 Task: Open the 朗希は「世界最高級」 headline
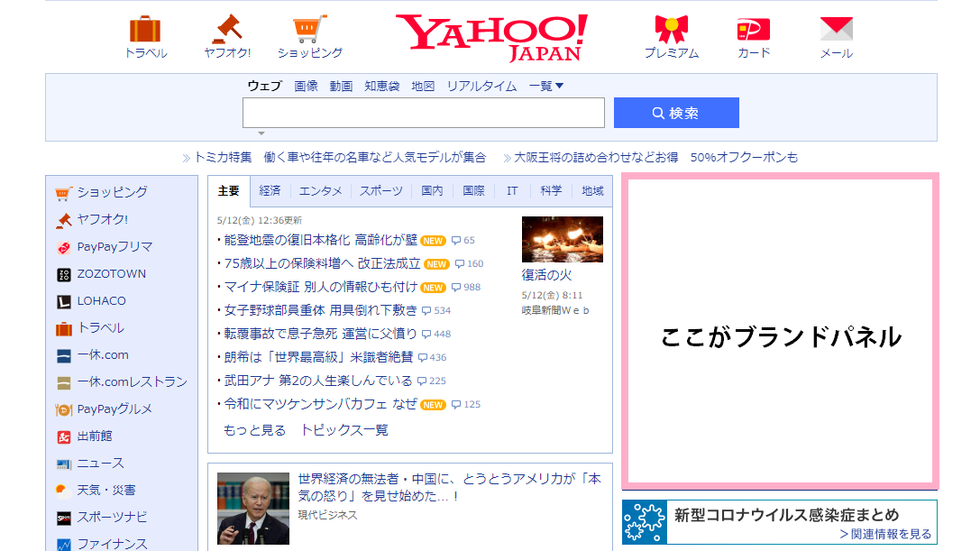click(319, 358)
